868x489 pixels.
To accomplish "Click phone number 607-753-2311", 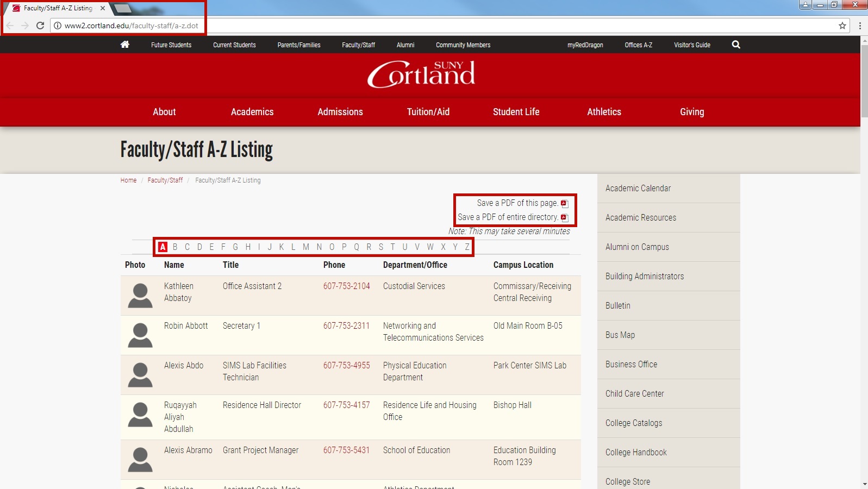I will click(x=346, y=326).
